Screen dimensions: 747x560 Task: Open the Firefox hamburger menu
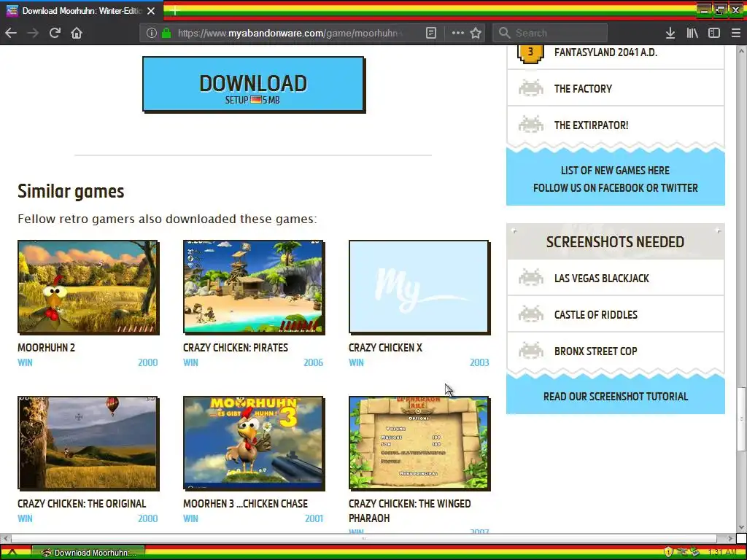[735, 33]
